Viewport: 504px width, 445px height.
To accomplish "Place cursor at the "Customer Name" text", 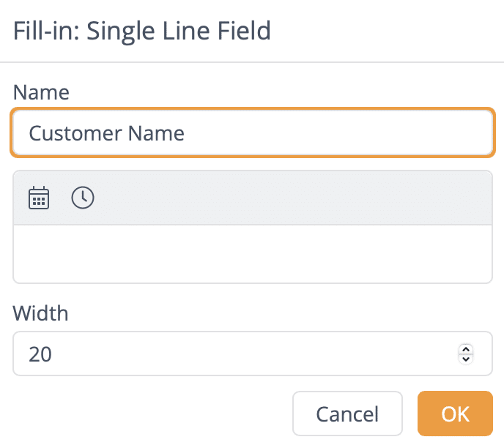I will tap(107, 133).
